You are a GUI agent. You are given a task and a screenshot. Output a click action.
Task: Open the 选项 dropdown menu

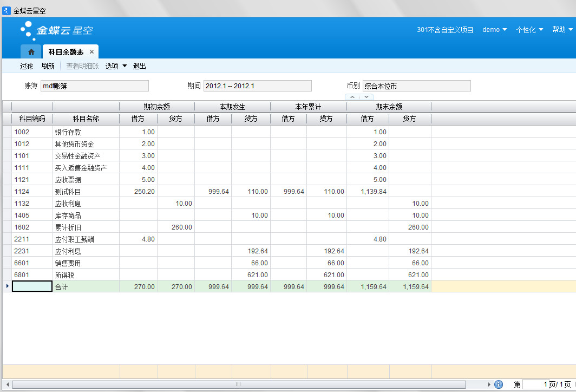pyautogui.click(x=116, y=66)
